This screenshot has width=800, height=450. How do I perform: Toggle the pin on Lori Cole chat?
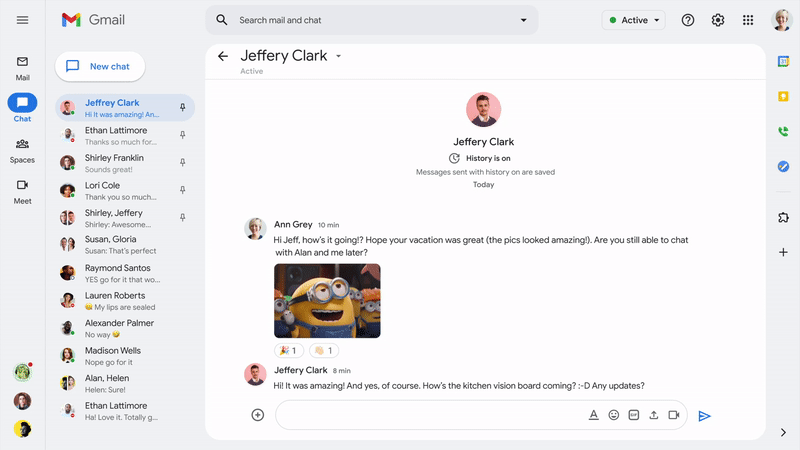(x=182, y=189)
